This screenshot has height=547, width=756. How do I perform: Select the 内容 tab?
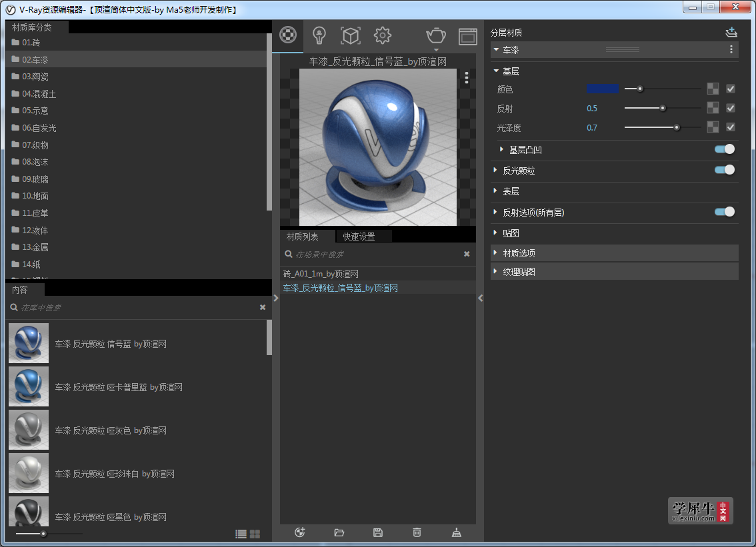tap(25, 290)
